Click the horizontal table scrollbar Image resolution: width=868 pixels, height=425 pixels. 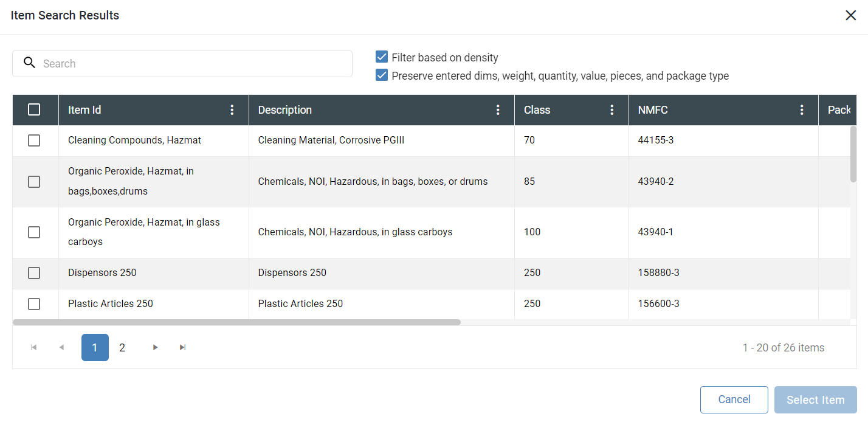pyautogui.click(x=236, y=322)
